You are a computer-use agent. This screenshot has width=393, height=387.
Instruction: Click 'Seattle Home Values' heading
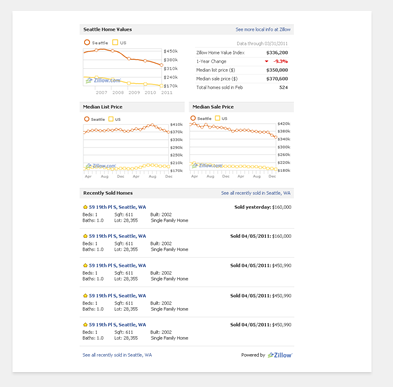point(108,29)
